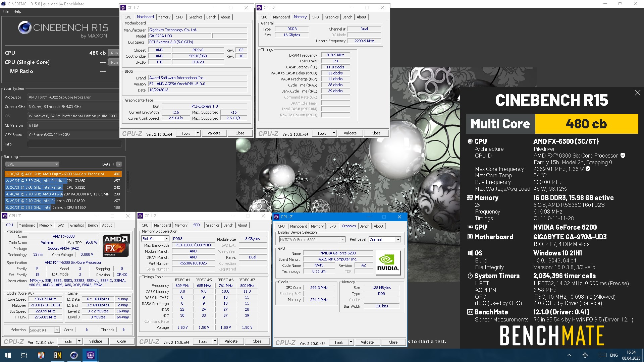The image size is (644, 362).
Task: Click the ENG language indicator
Action: point(614,355)
